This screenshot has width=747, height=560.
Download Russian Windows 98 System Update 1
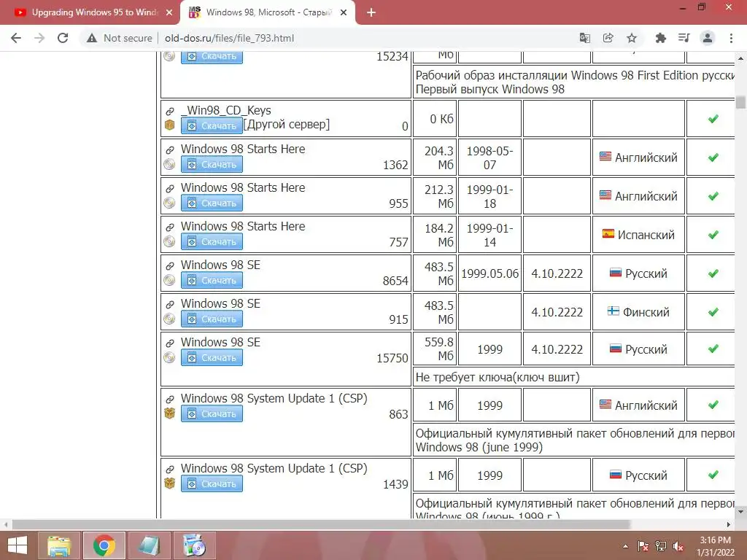[212, 484]
